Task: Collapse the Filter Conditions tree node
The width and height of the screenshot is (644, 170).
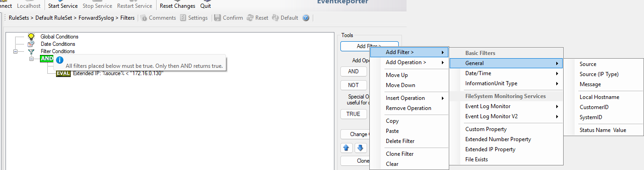Action: [15, 52]
